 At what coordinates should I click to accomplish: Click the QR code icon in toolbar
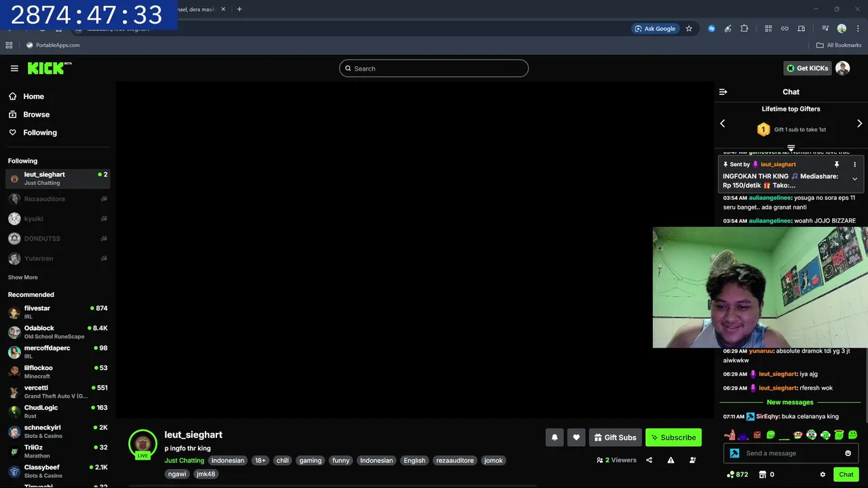(x=768, y=28)
